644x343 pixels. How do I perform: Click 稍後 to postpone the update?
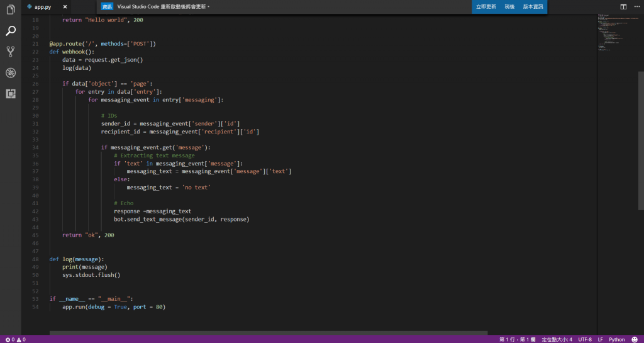click(509, 6)
